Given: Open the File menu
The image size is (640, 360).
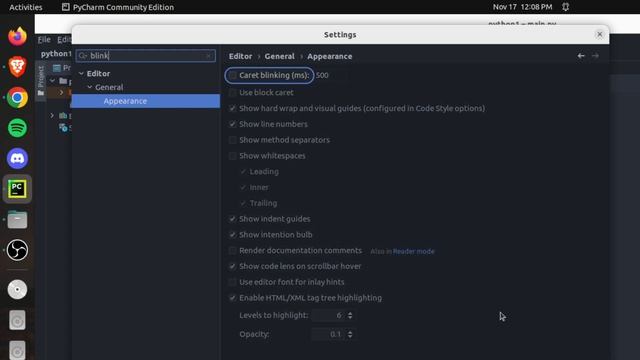Looking at the screenshot, I should (44, 40).
